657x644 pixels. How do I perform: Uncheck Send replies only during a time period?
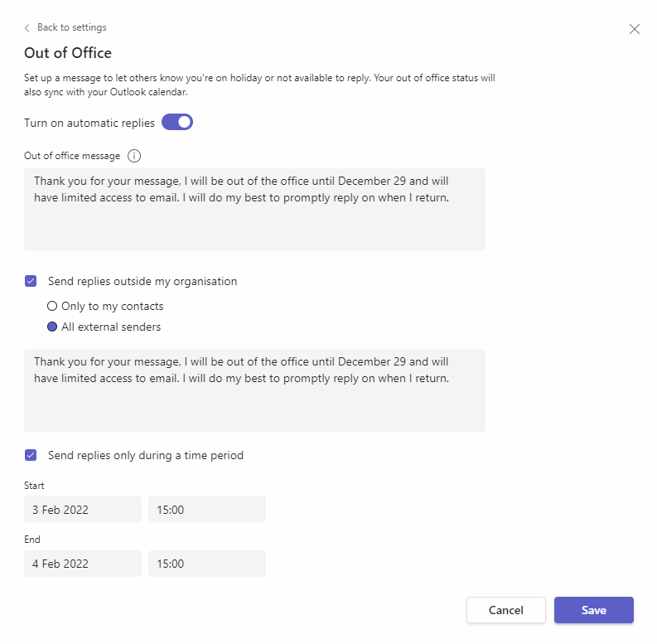click(x=31, y=455)
